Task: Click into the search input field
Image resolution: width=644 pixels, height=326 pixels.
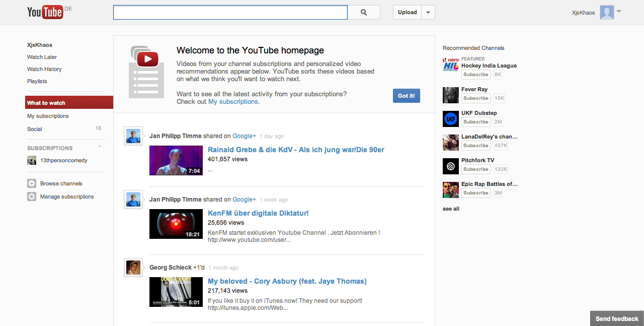Action: point(230,13)
